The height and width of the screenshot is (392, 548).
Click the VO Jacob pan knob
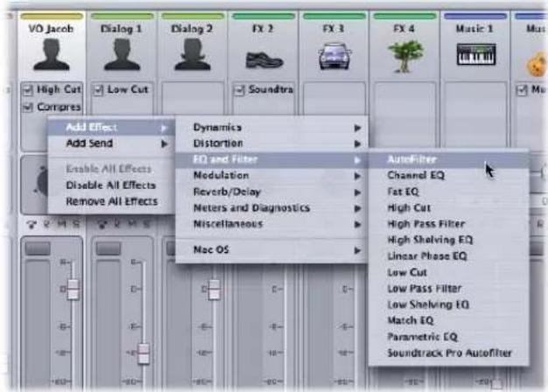click(x=42, y=182)
